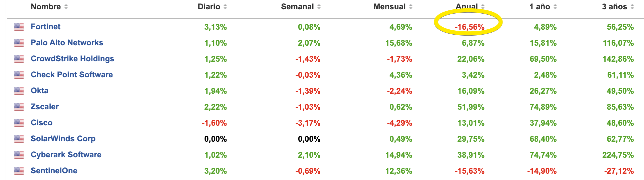Viewport: 644px width, 180px height.
Task: Click the US flag icon beside Fortinet
Action: [x=19, y=27]
